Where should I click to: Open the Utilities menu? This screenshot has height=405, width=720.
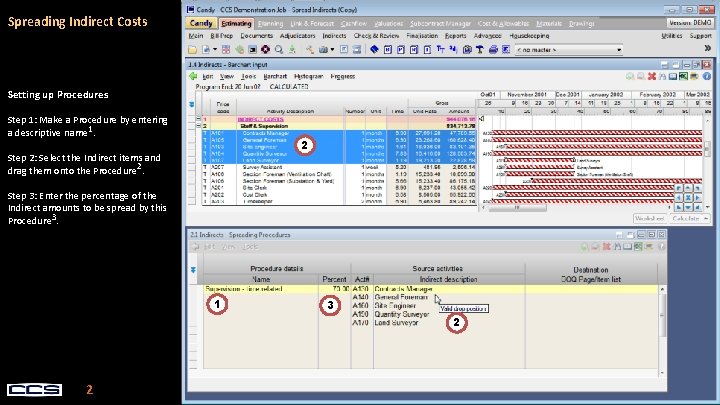(x=671, y=36)
